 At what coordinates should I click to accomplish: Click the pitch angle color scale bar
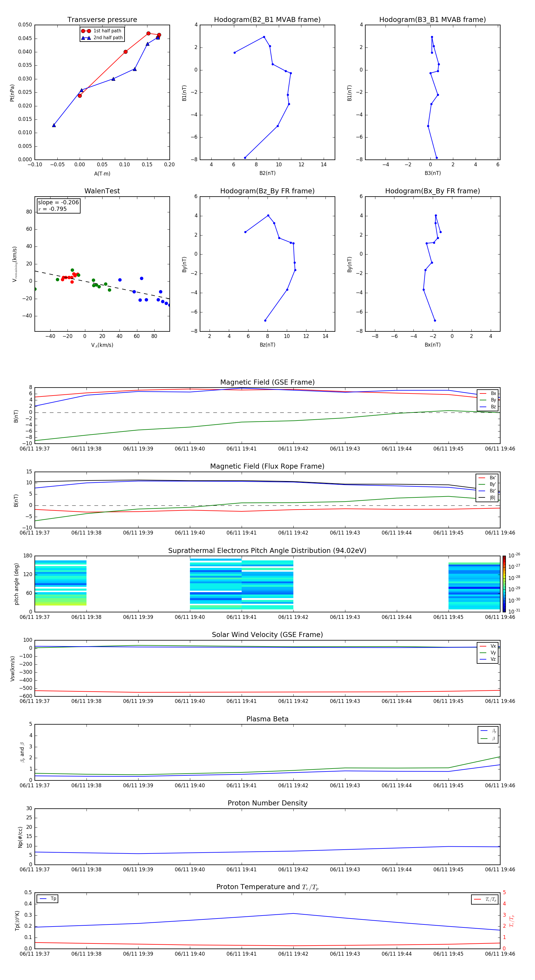tap(504, 584)
